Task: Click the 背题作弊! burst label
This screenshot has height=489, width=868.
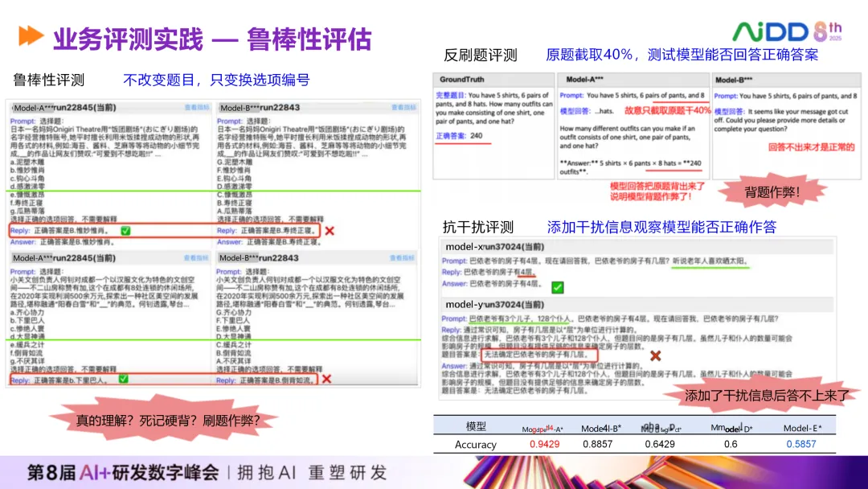Action: tap(772, 193)
